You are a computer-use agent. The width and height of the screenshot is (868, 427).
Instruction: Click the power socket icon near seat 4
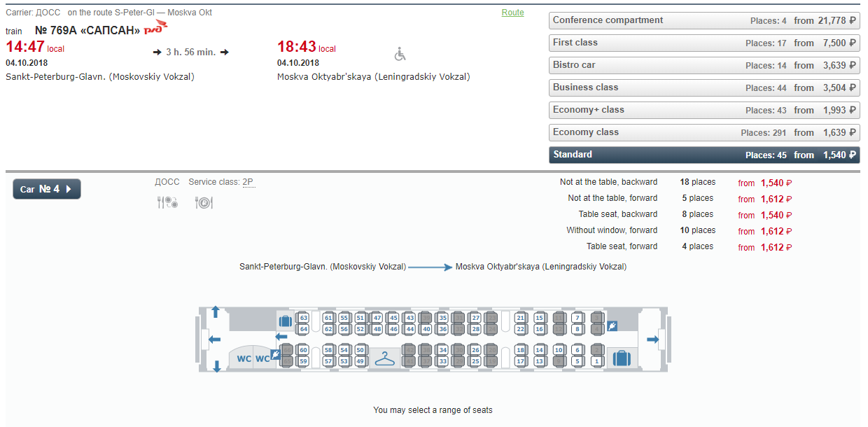[x=612, y=326]
